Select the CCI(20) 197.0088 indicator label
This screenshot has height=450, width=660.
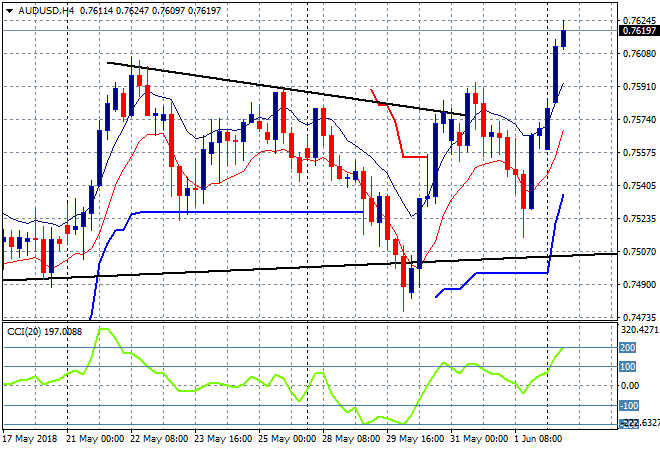tap(45, 332)
